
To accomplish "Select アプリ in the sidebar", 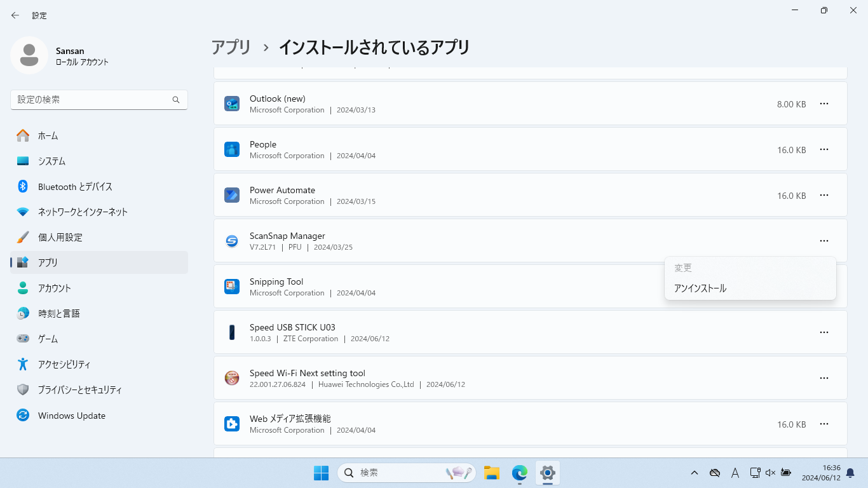I will tap(99, 262).
